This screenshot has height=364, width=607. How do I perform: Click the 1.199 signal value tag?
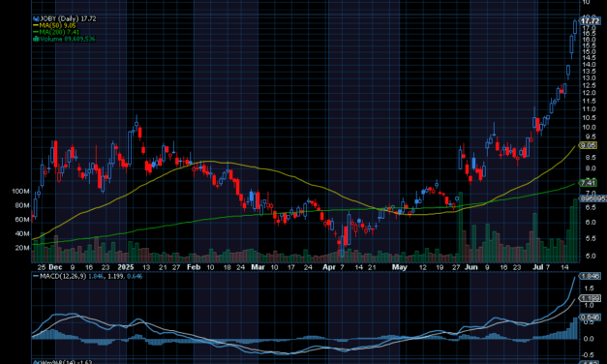(590, 298)
